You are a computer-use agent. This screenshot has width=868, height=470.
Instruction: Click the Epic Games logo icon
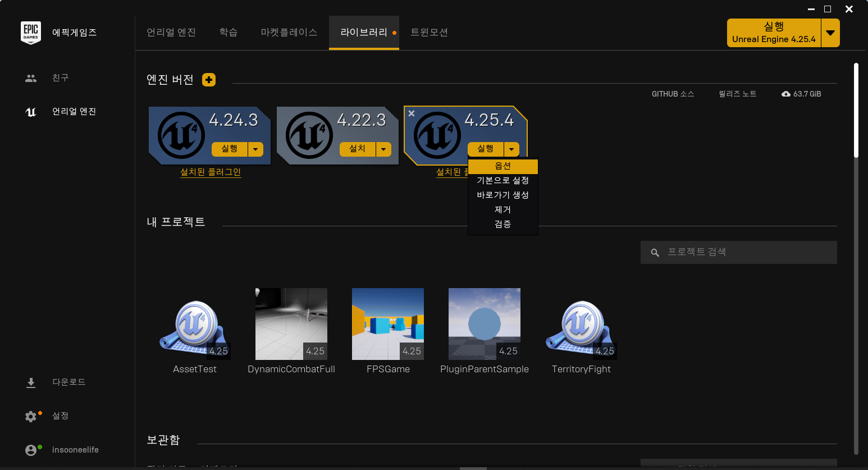tap(31, 33)
